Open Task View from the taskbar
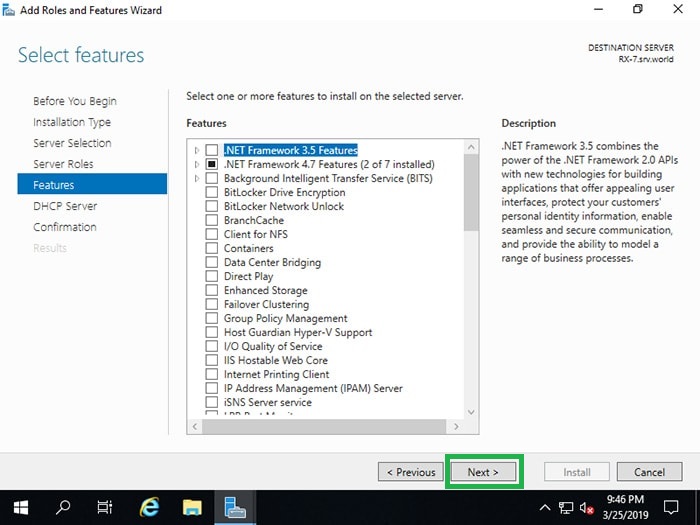This screenshot has height=525, width=700. [x=105, y=507]
